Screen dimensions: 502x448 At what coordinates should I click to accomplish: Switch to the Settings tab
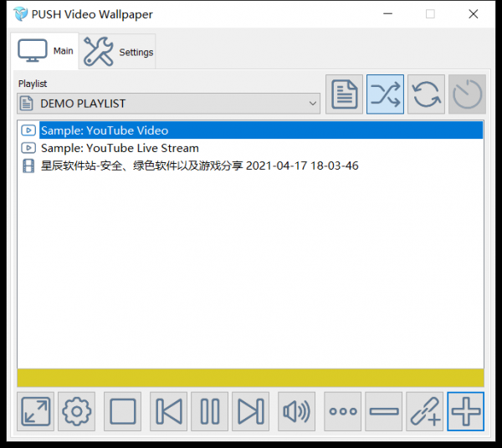tap(119, 52)
